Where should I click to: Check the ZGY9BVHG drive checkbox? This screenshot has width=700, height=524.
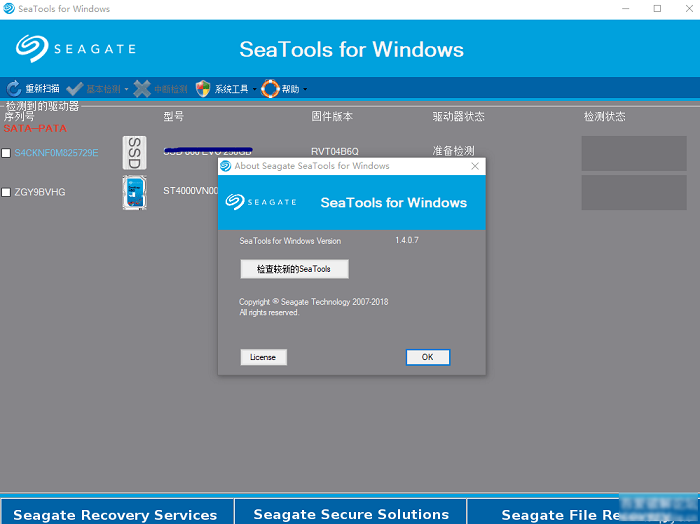[x=6, y=192]
